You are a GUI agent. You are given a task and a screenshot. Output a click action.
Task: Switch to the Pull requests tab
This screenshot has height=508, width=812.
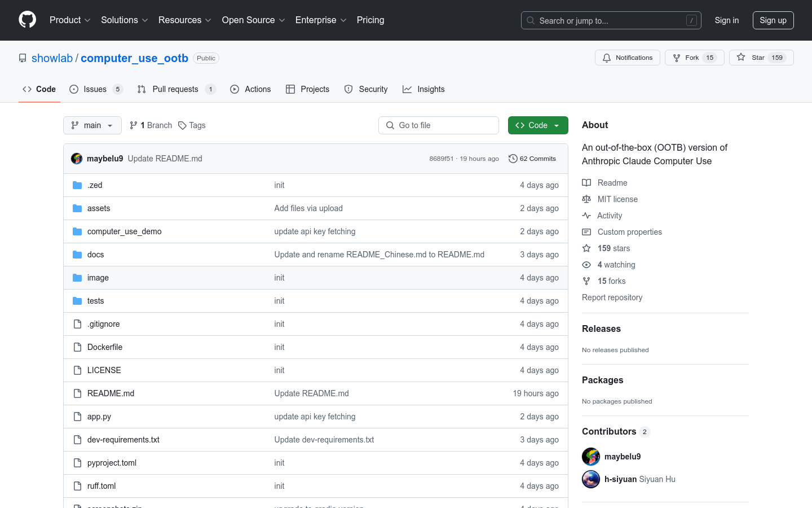point(176,89)
